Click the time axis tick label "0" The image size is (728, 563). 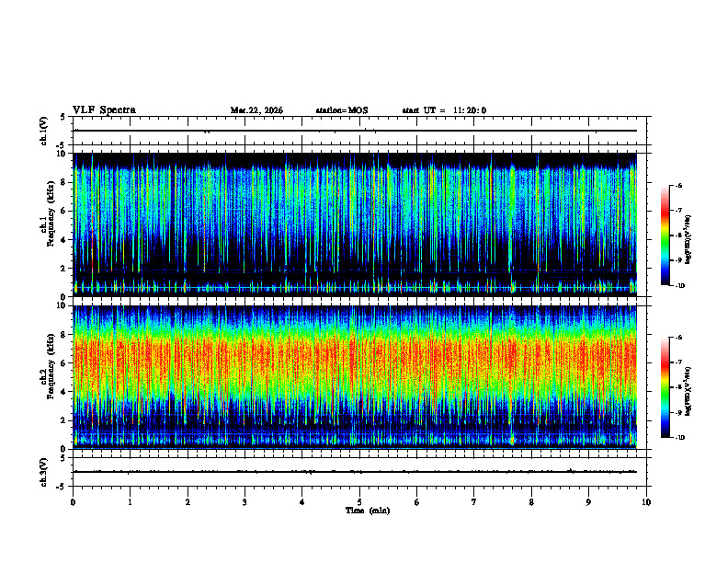click(x=73, y=502)
